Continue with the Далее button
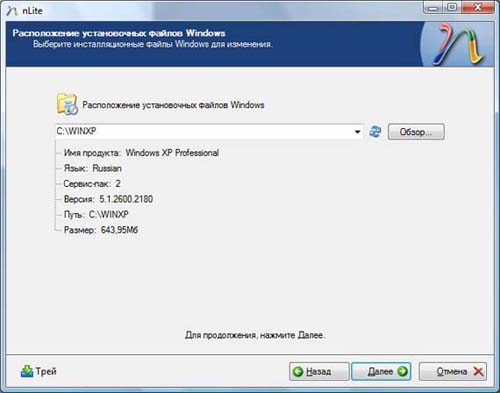 tap(381, 371)
